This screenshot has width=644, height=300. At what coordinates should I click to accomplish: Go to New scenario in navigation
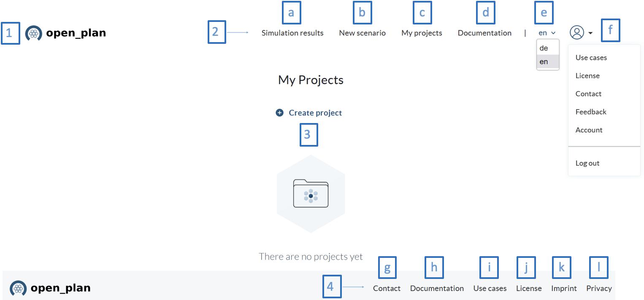[362, 33]
